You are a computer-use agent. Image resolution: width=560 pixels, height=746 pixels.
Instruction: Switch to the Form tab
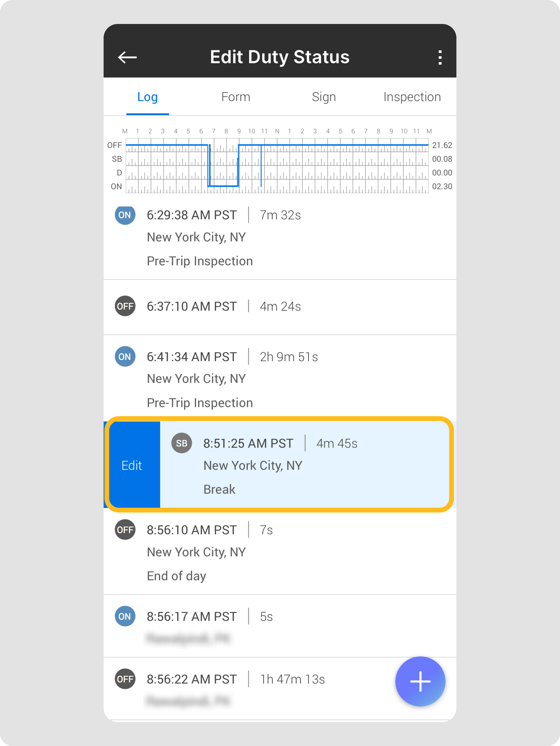(236, 97)
